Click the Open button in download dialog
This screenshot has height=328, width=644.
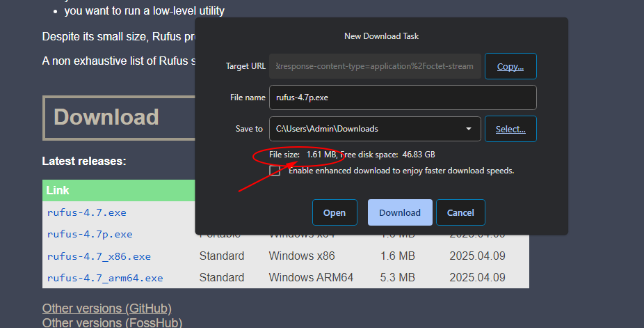[x=335, y=212]
